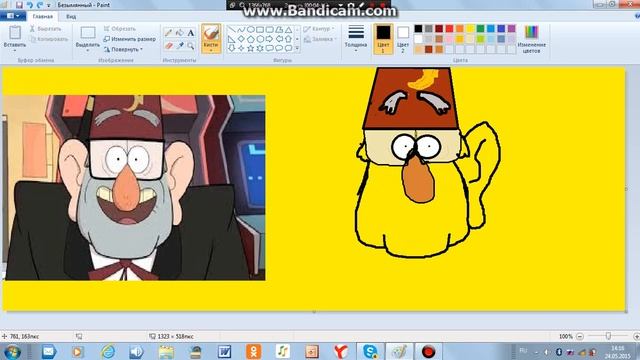This screenshot has height=360, width=640.
Task: Click the Копировать (Copy) button
Action: pyautogui.click(x=49, y=39)
